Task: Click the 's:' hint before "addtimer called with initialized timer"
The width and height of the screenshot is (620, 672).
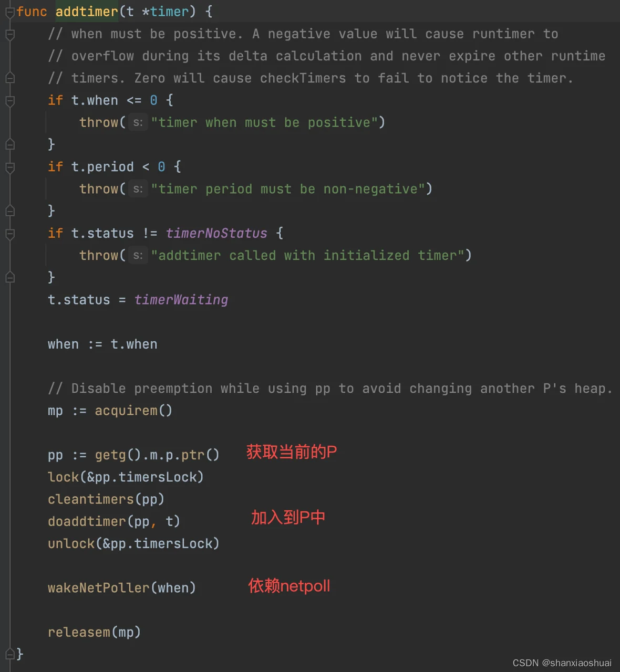Action: tap(138, 256)
